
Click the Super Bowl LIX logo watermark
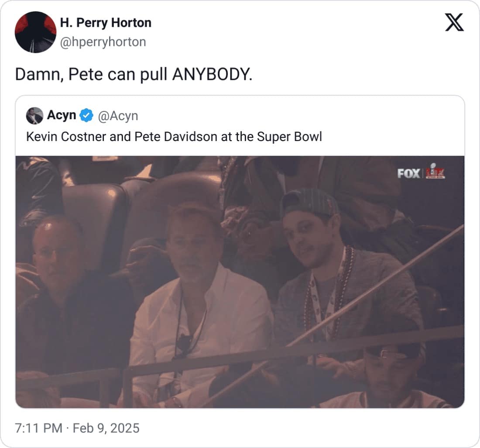[434, 172]
